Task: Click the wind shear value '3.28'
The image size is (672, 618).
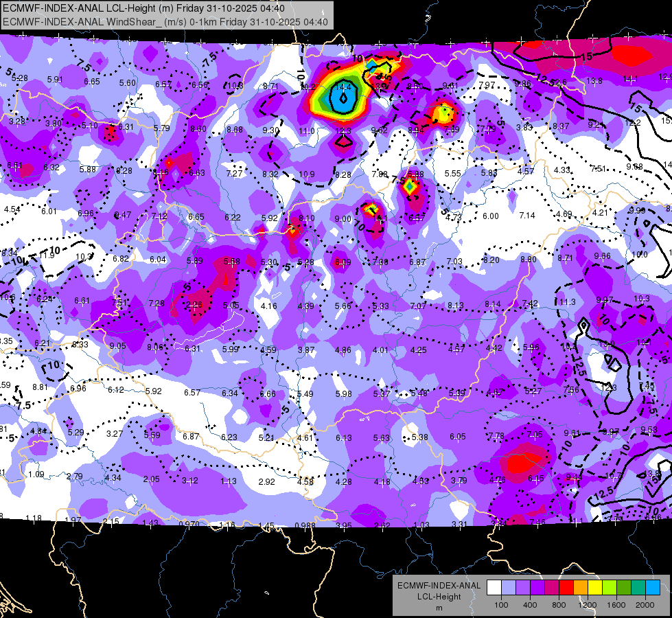Action: 16,122
